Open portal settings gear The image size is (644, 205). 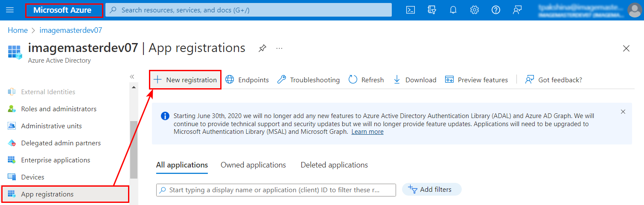coord(475,10)
